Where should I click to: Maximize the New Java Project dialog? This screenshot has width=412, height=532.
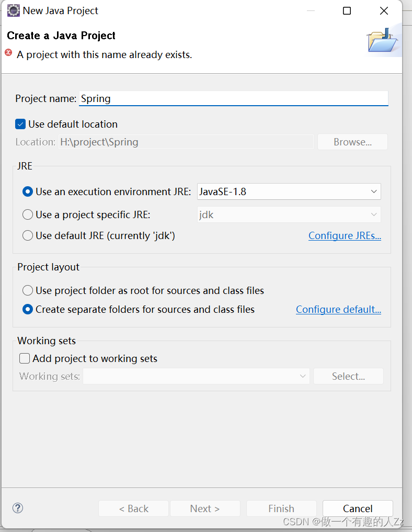(x=347, y=11)
